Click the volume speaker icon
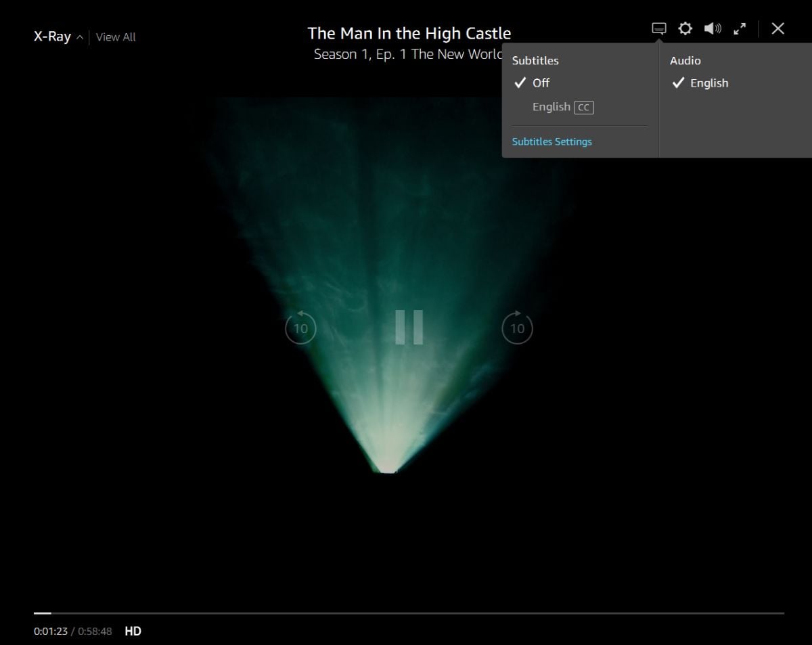The height and width of the screenshot is (645, 812). [x=713, y=28]
